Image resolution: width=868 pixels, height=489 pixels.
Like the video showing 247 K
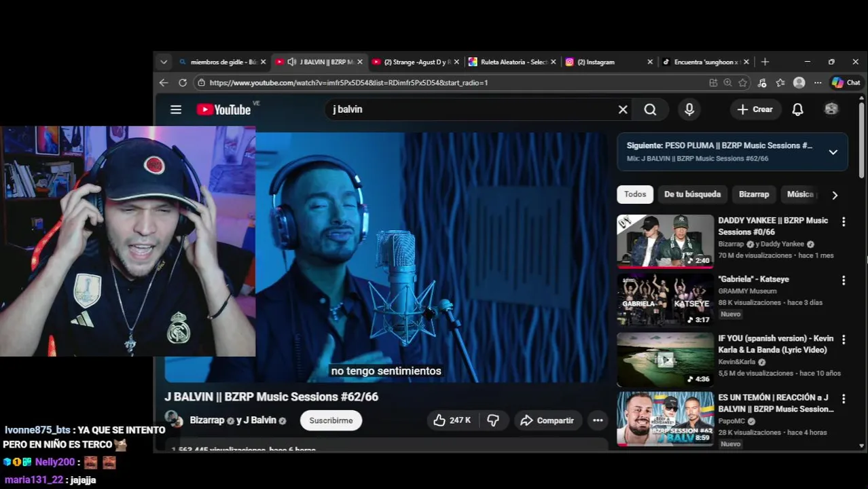[x=452, y=420]
